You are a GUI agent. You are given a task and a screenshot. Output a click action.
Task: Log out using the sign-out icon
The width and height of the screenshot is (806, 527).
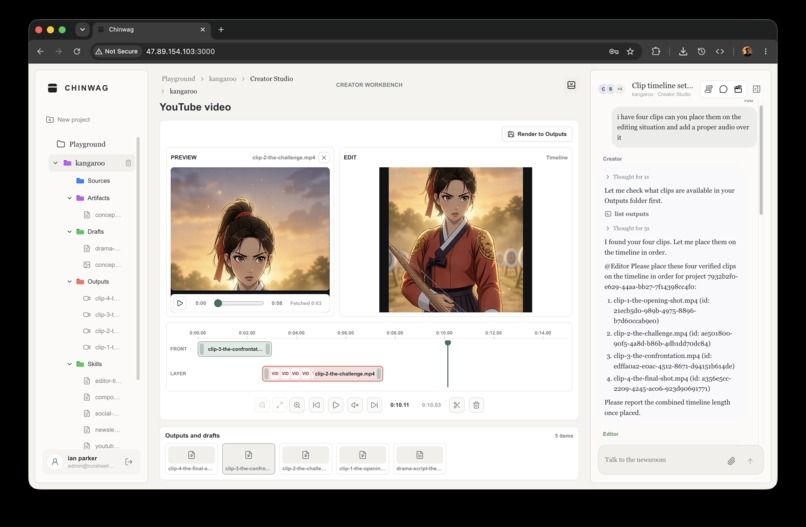[x=129, y=462]
